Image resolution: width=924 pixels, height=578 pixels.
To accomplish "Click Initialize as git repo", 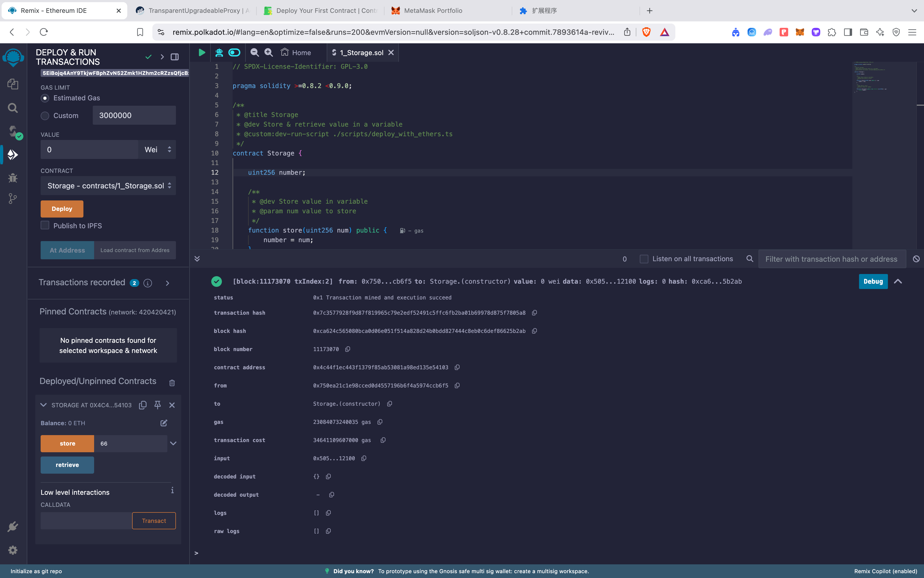I will [36, 571].
